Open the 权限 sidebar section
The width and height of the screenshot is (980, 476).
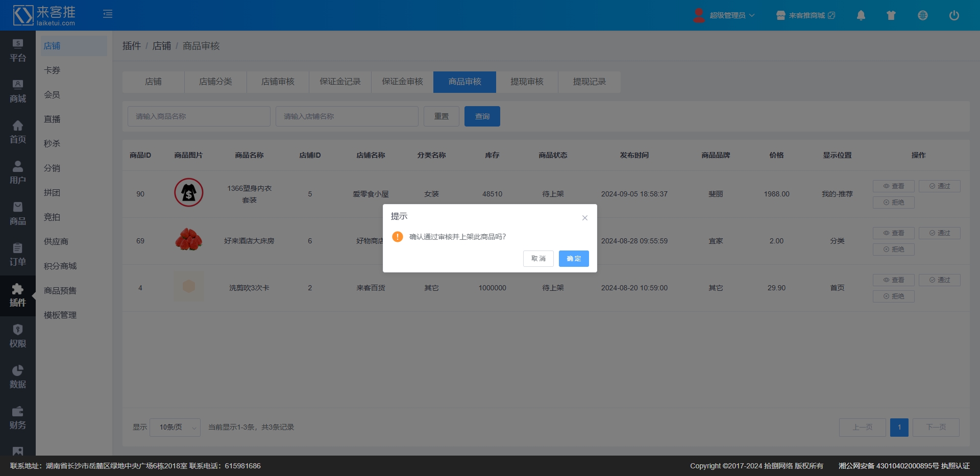pyautogui.click(x=18, y=336)
